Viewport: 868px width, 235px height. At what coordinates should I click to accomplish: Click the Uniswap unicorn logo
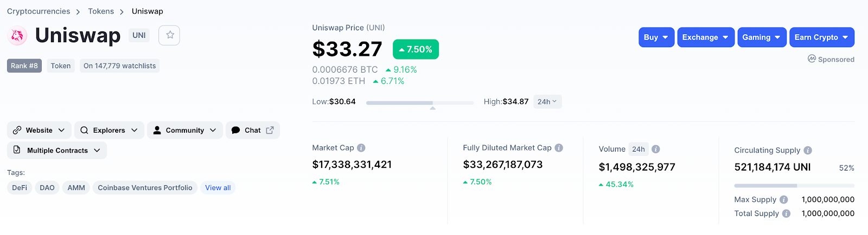click(17, 36)
